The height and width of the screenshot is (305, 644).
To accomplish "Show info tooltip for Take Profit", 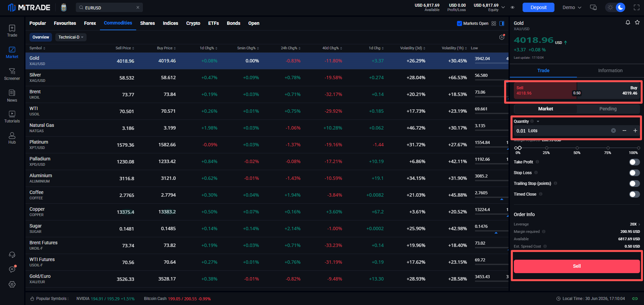I will pos(537,162).
